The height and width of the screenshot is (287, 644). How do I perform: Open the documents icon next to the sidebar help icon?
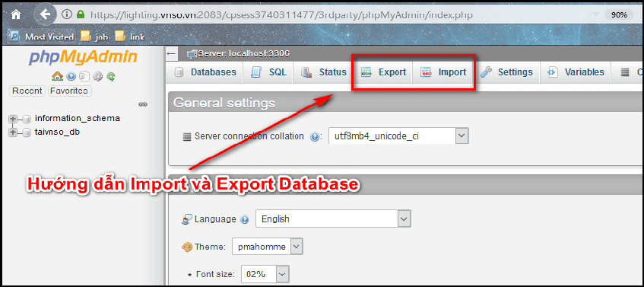(84, 76)
